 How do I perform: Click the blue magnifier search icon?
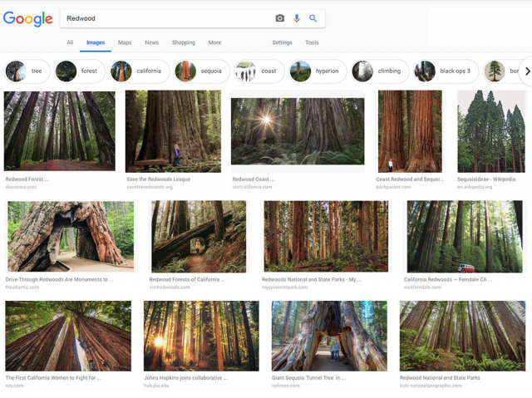(313, 18)
